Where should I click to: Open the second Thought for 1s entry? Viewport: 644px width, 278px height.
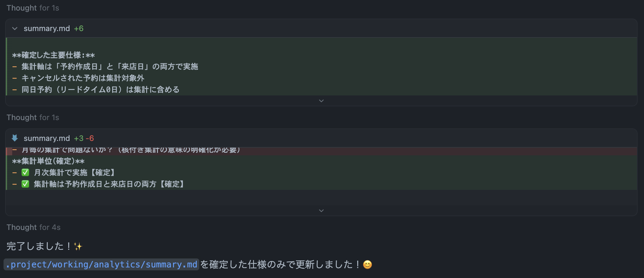point(32,117)
